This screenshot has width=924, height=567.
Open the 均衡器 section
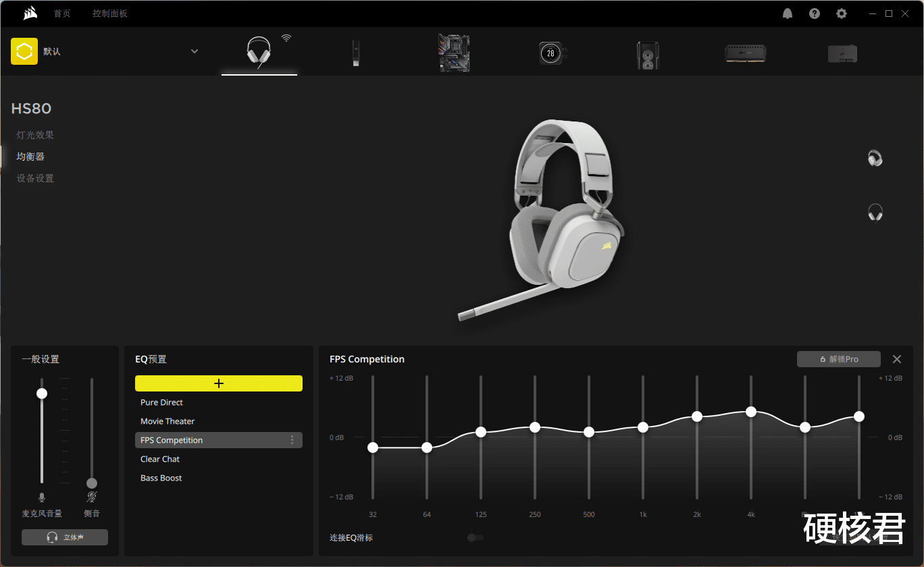click(30, 157)
